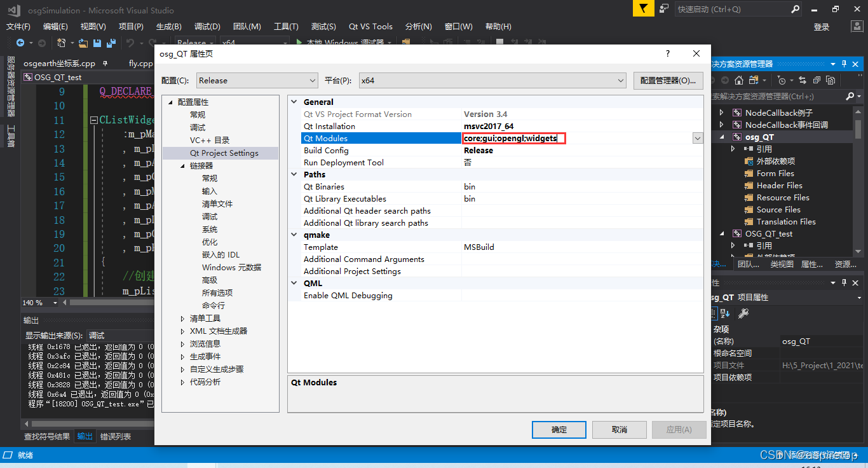
Task: Collapse the qmake property section
Action: (x=295, y=235)
